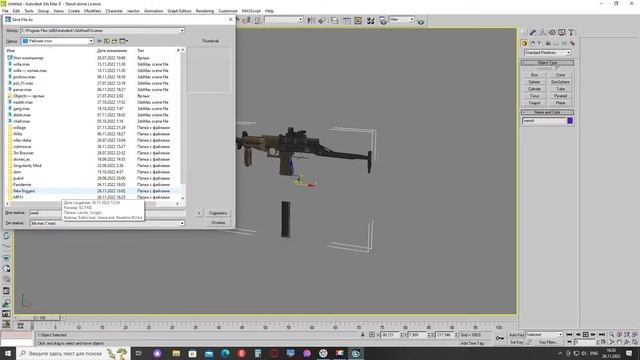Screen dimensions: 640x360
Task: Create new folder in Save dialog
Action: tap(115, 41)
